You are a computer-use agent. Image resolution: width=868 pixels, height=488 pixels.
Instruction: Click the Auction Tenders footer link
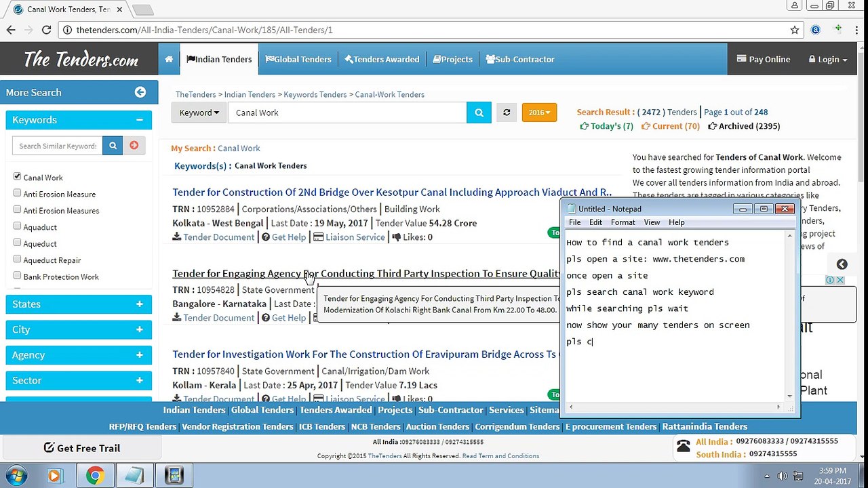click(x=438, y=426)
